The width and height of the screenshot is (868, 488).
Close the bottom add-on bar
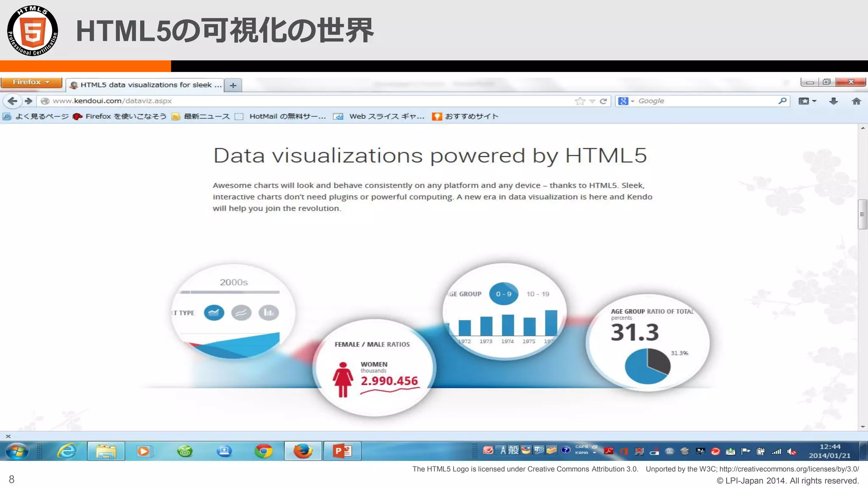(8, 436)
